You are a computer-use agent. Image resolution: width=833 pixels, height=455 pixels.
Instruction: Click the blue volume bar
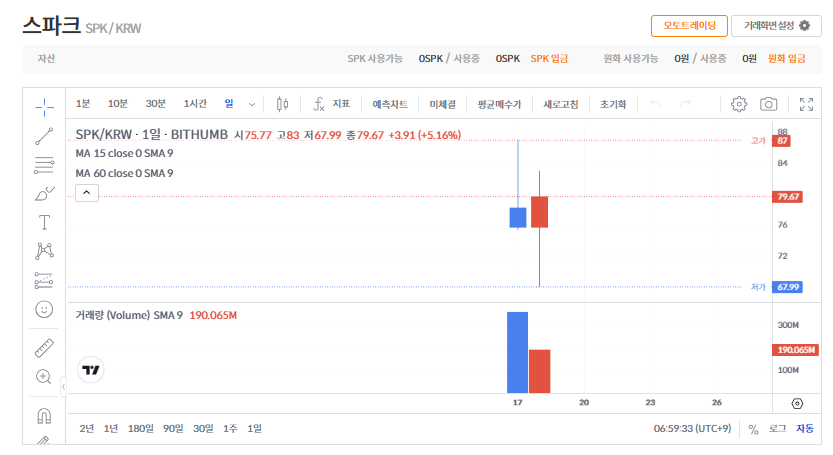517,352
